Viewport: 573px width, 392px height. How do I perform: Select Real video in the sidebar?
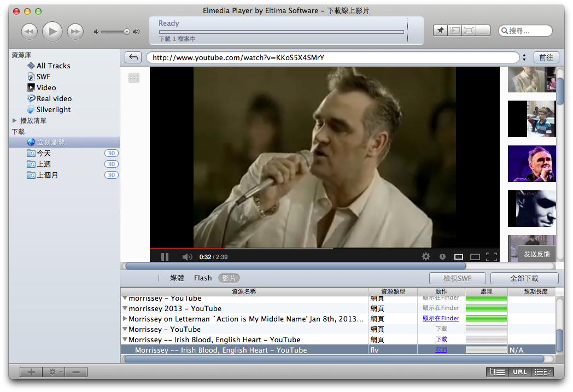point(54,98)
